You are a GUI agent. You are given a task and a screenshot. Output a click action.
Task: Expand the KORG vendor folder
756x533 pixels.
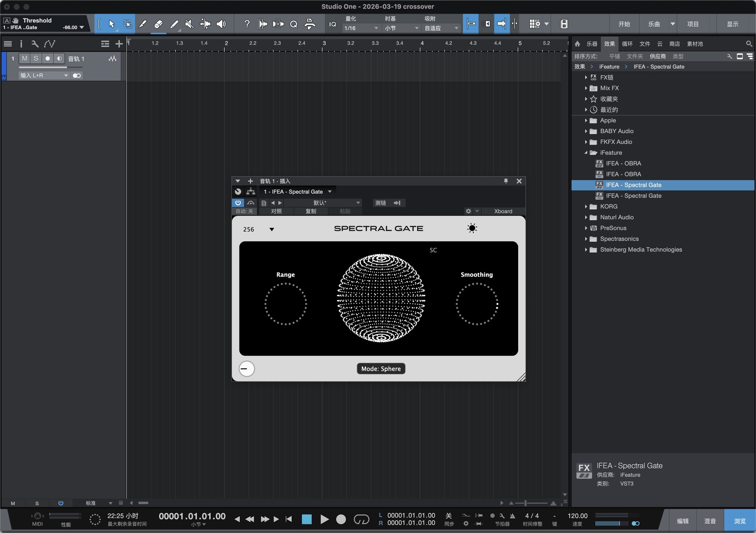[x=586, y=206]
